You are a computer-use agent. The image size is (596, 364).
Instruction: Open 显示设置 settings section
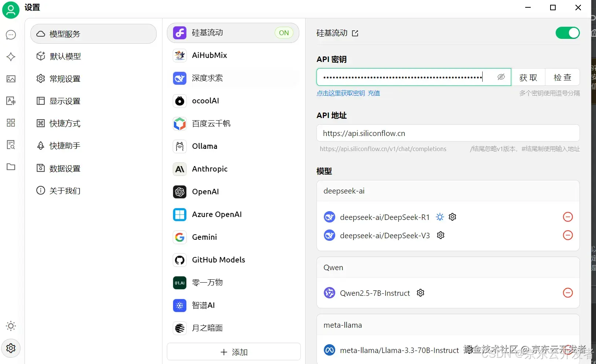(94, 101)
